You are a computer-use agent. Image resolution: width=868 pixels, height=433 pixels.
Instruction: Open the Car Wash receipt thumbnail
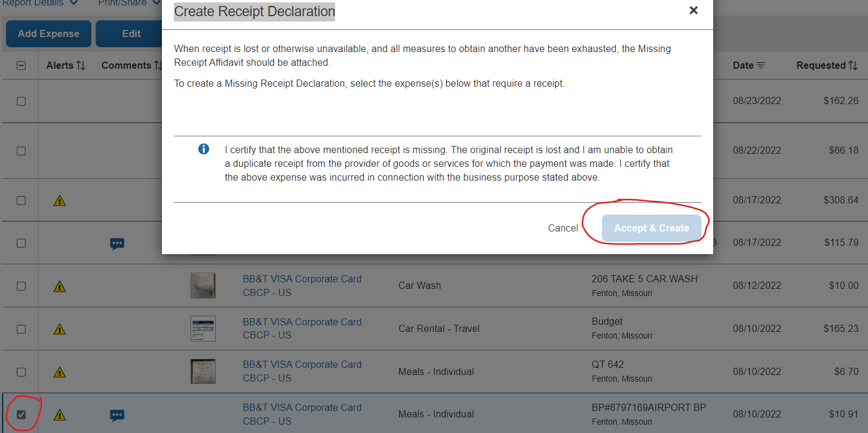[x=203, y=286]
